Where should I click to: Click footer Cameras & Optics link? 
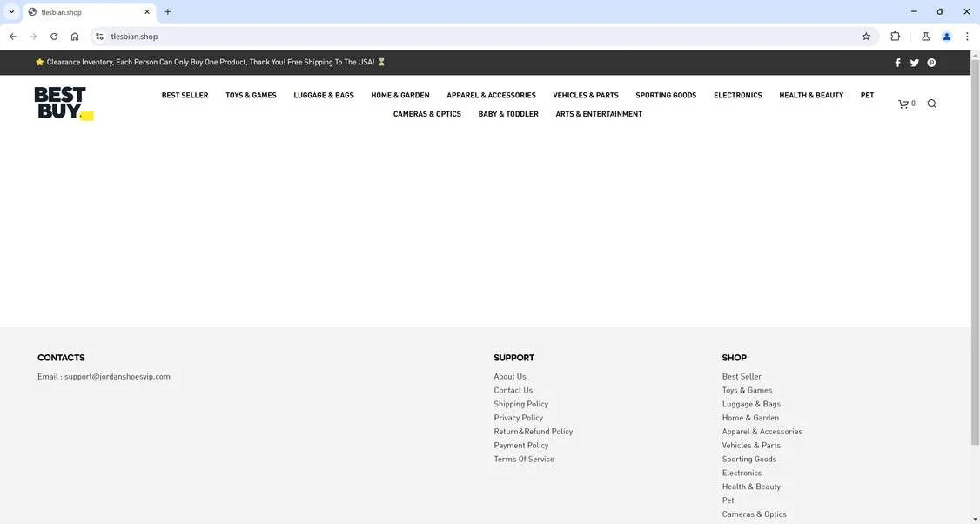click(x=755, y=514)
